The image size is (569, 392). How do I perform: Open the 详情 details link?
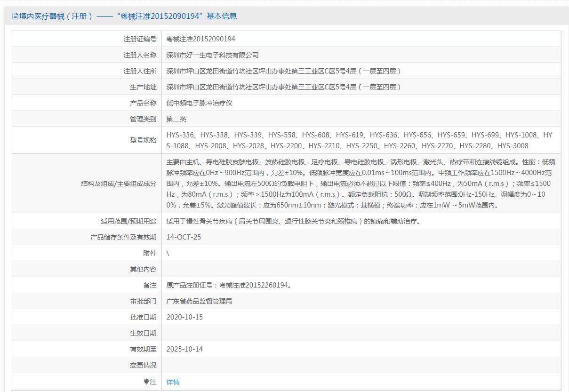point(173,382)
